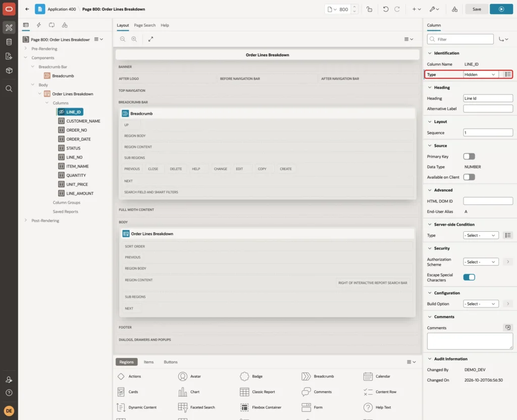Click the DE user avatar
The width and height of the screenshot is (517, 420).
coord(9,411)
